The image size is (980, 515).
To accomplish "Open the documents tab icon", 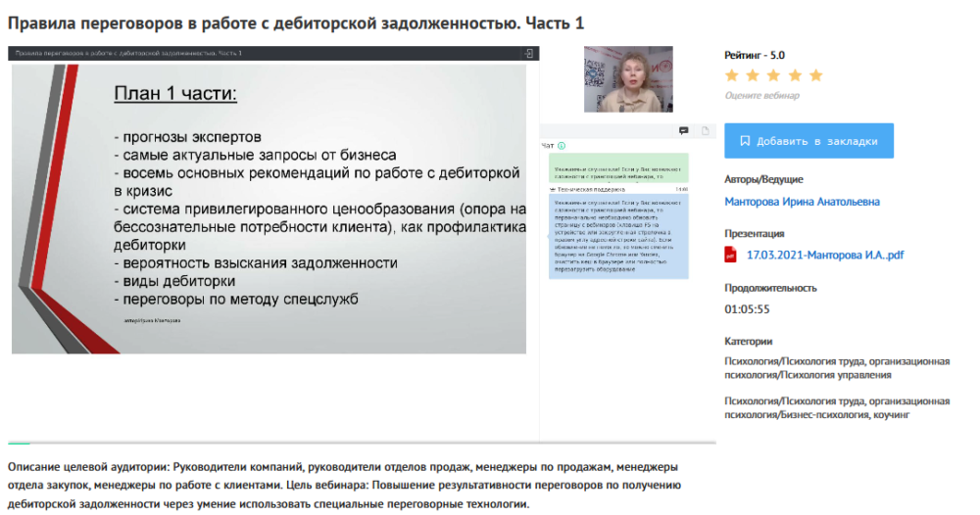I will [x=706, y=131].
